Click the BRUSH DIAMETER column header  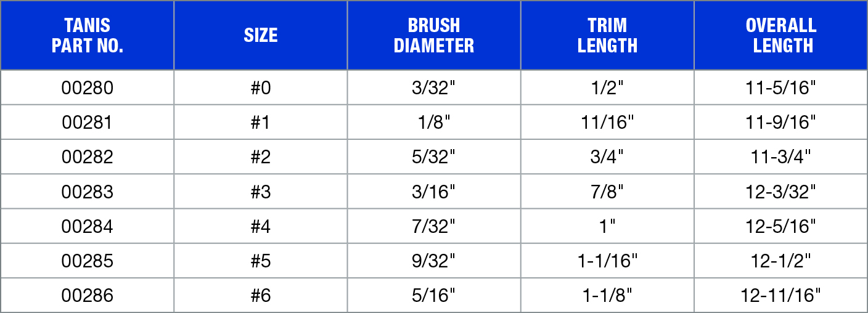(x=434, y=35)
